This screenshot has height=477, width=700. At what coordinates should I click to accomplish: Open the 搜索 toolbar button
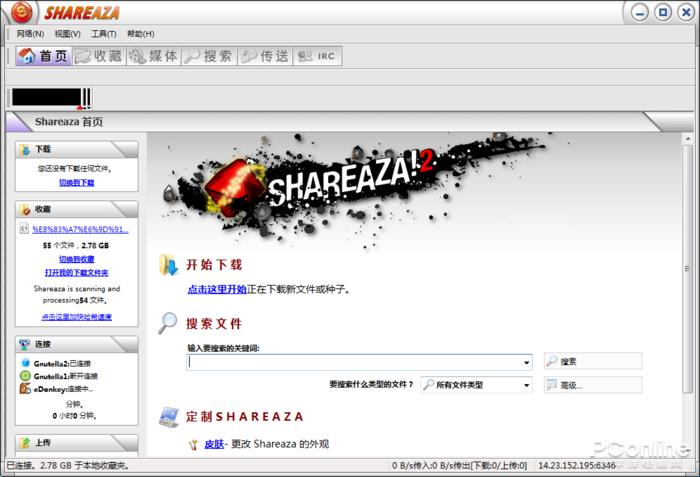click(208, 57)
